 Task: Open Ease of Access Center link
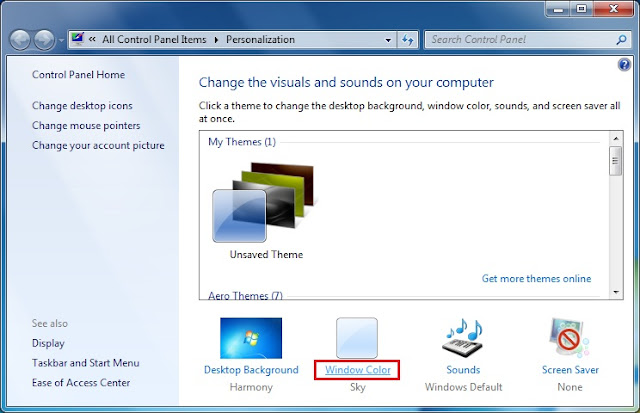pos(81,382)
